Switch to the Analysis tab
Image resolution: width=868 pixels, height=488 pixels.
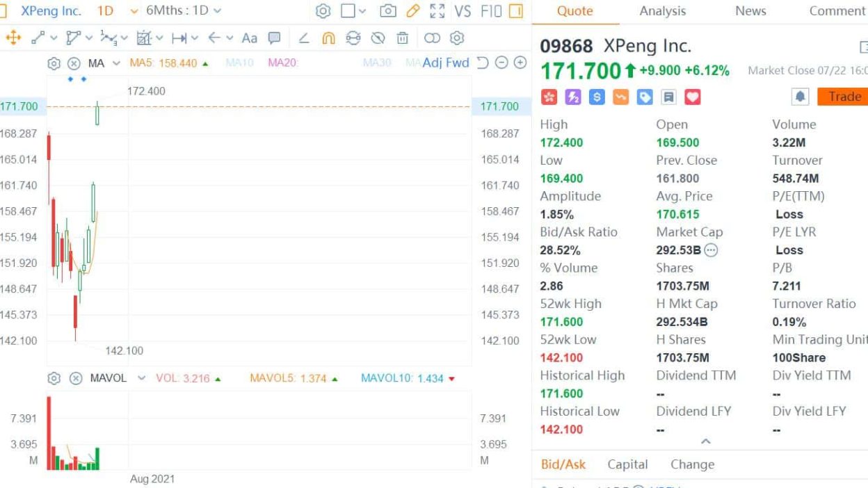(x=663, y=11)
